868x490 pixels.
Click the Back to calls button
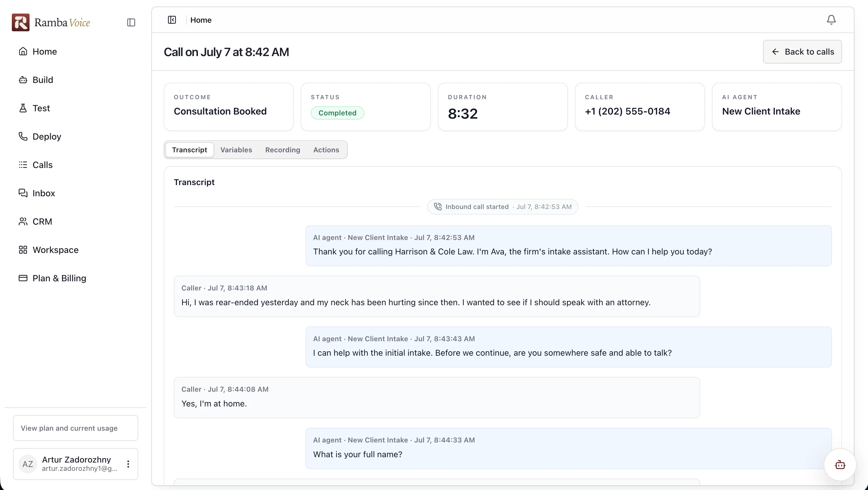point(802,52)
